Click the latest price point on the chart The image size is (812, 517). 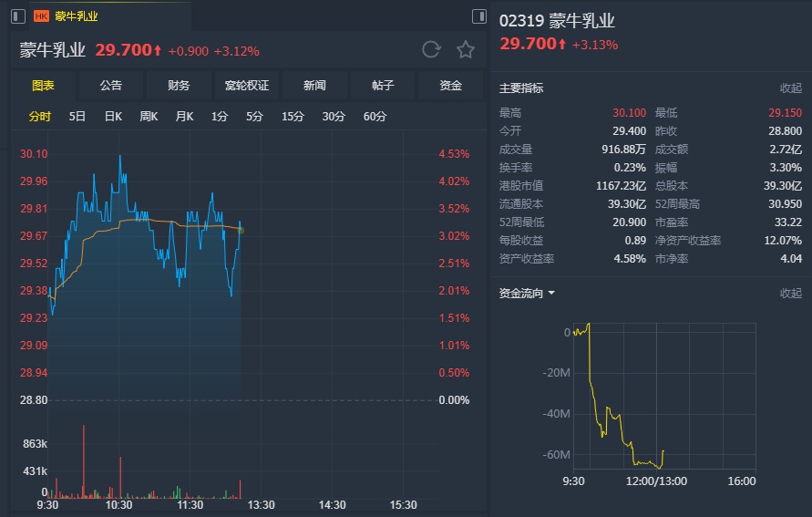coord(241,230)
